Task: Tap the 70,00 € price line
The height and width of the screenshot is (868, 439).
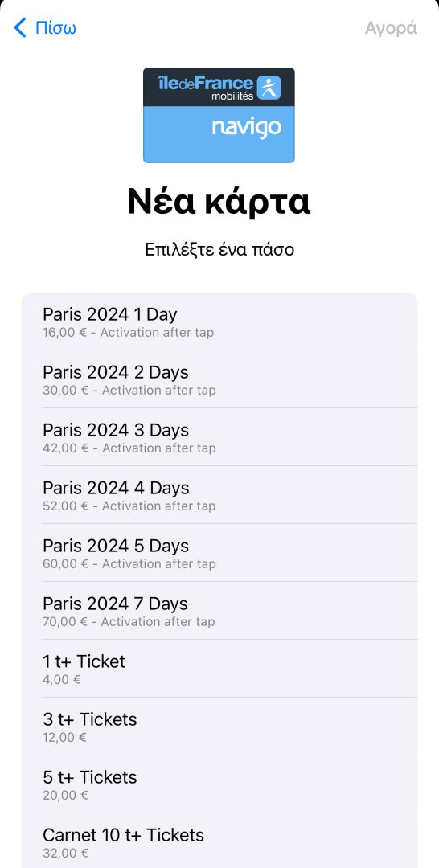Action: [129, 621]
